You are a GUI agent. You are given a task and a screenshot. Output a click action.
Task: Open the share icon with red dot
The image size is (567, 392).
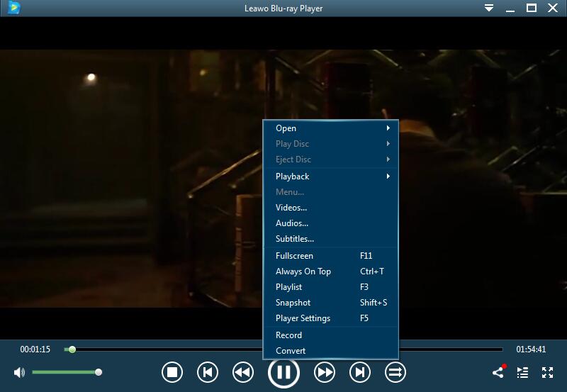pyautogui.click(x=499, y=371)
